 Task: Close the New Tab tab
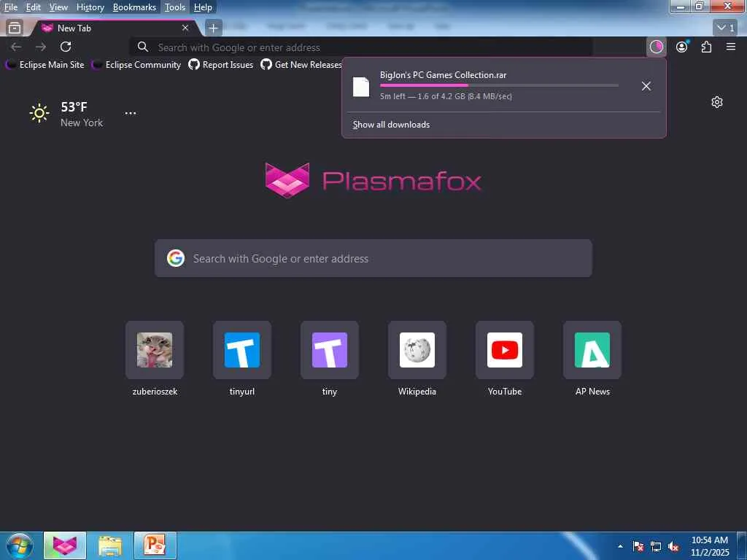(185, 28)
